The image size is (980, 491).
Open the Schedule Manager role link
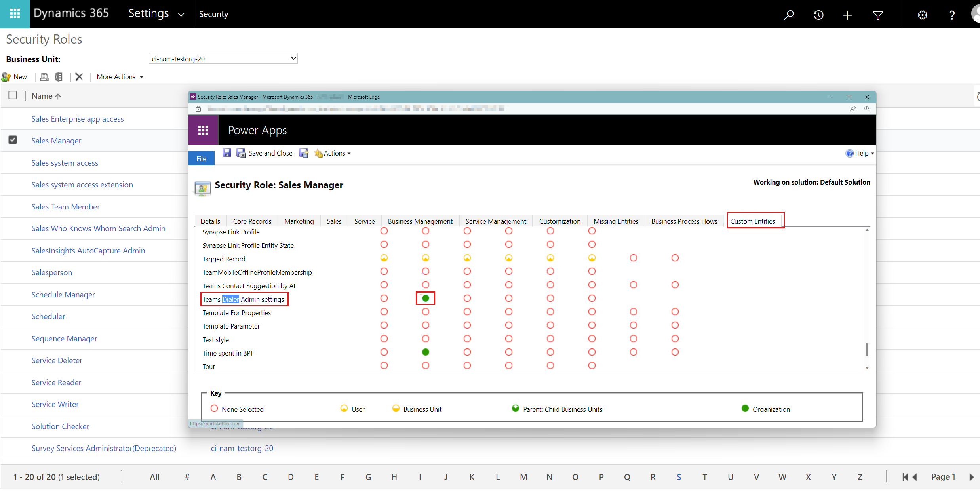(63, 295)
